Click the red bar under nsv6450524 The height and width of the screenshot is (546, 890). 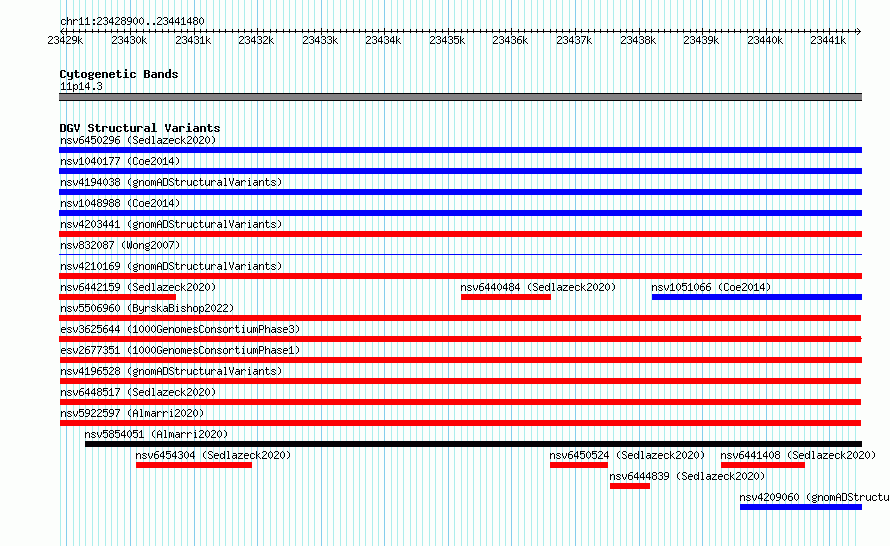(579, 465)
